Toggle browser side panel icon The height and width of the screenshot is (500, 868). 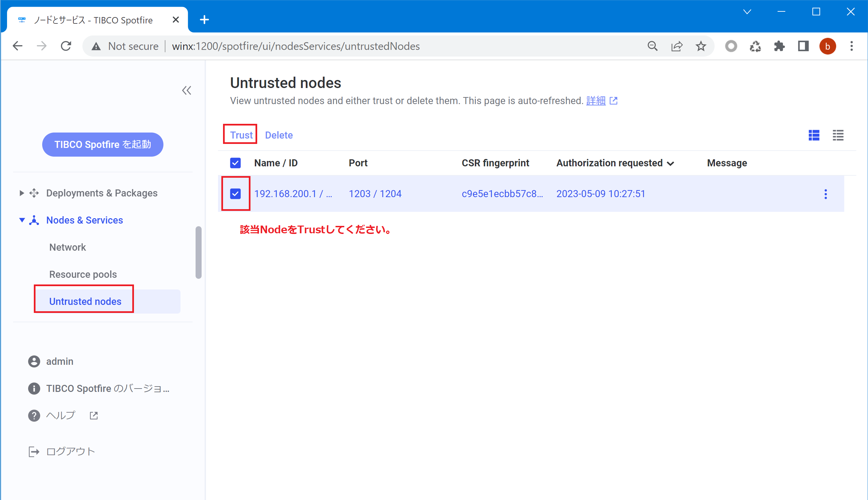pos(803,46)
